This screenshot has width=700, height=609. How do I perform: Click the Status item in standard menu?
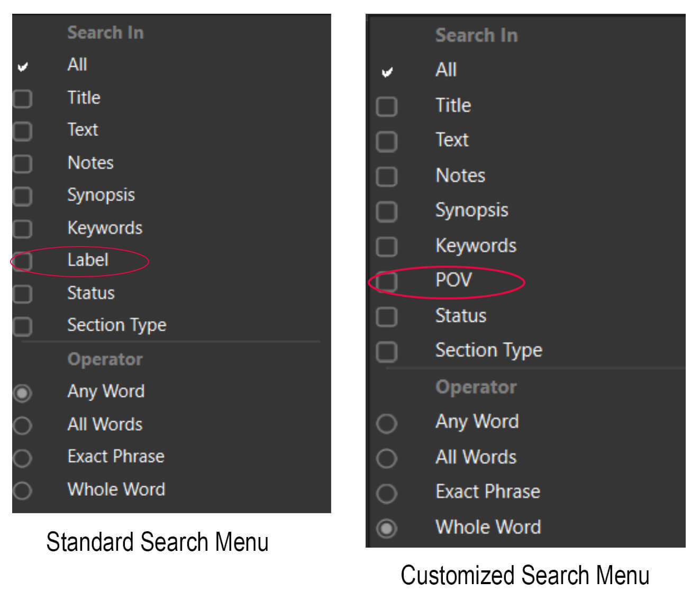click(x=90, y=293)
